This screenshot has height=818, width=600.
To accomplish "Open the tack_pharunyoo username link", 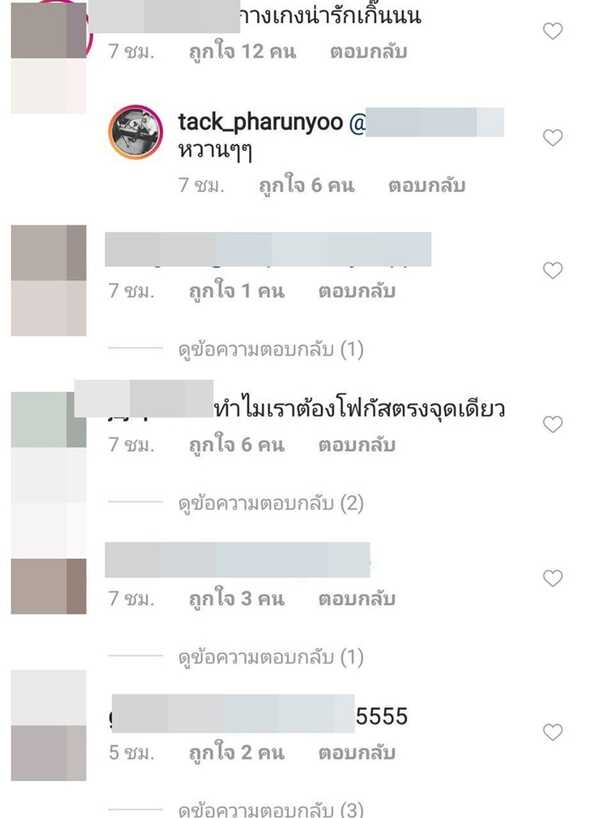I will (x=260, y=123).
